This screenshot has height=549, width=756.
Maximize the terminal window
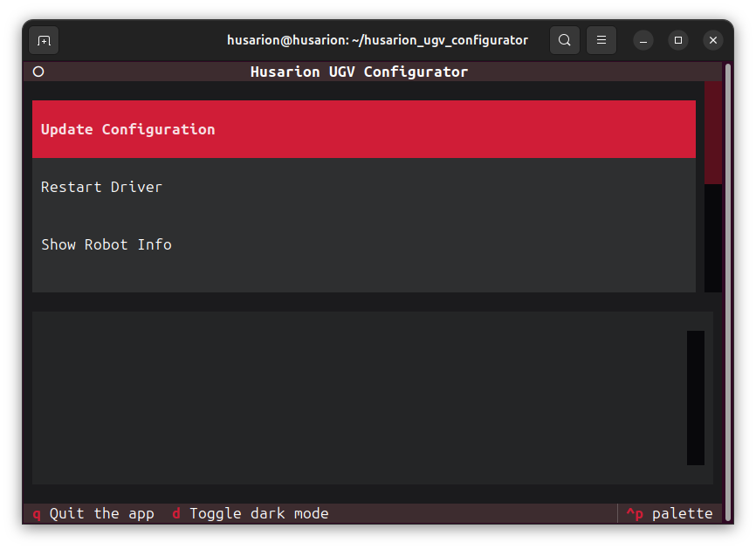click(x=678, y=40)
